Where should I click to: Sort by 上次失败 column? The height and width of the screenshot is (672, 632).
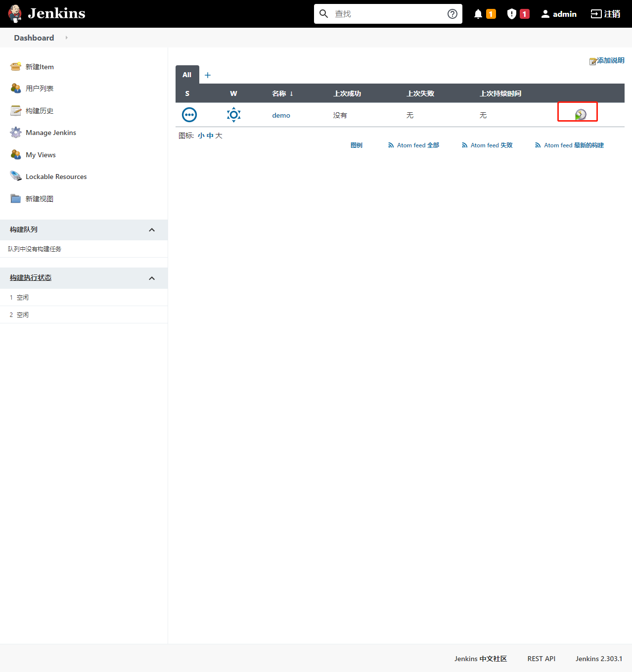point(420,93)
